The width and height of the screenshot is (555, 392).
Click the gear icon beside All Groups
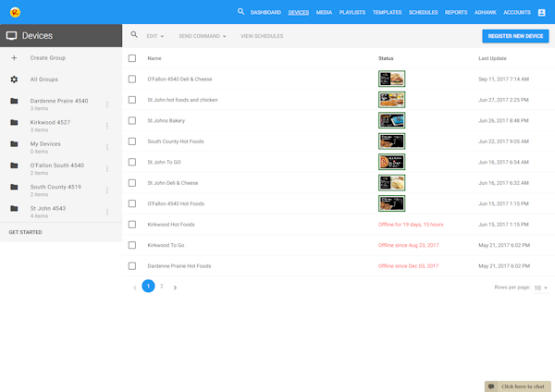pos(14,80)
